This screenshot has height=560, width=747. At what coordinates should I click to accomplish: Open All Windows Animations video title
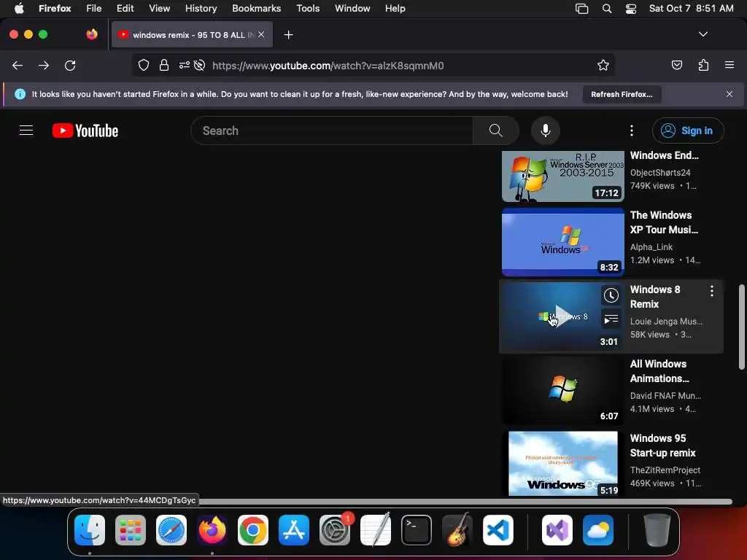point(659,371)
